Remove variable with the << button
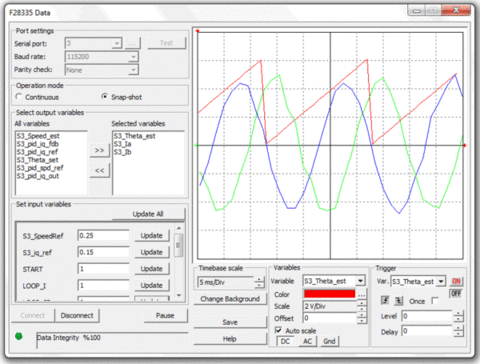This screenshot has width=480, height=364. 99,171
